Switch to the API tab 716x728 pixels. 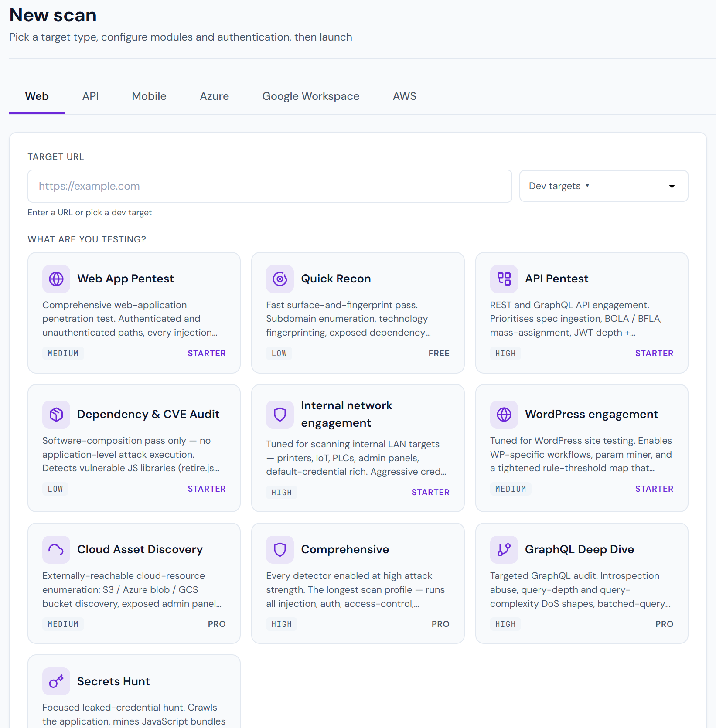[x=91, y=96]
